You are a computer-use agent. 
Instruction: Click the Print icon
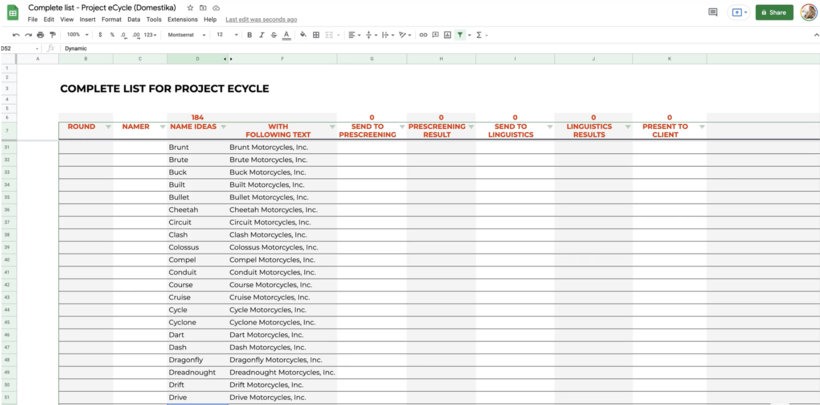click(40, 35)
